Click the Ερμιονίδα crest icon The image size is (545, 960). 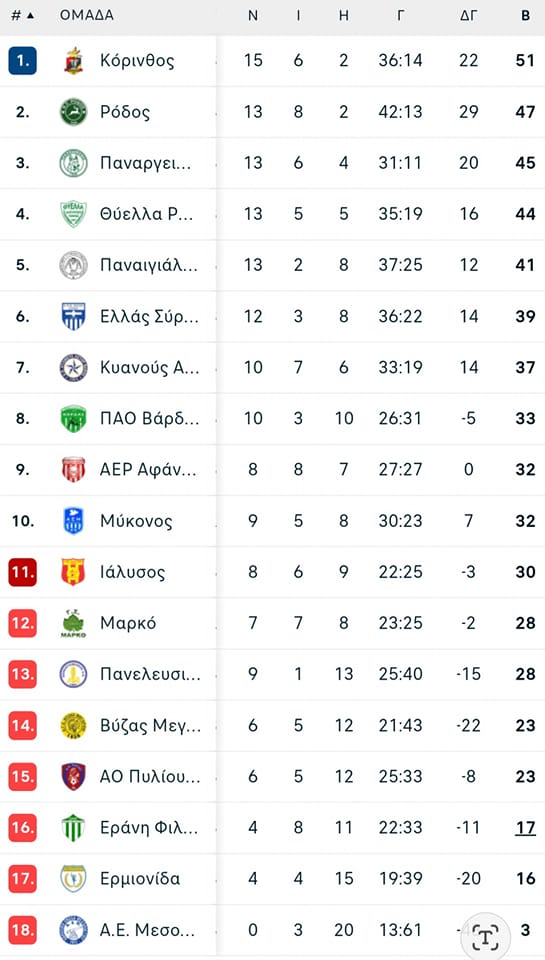coord(73,879)
